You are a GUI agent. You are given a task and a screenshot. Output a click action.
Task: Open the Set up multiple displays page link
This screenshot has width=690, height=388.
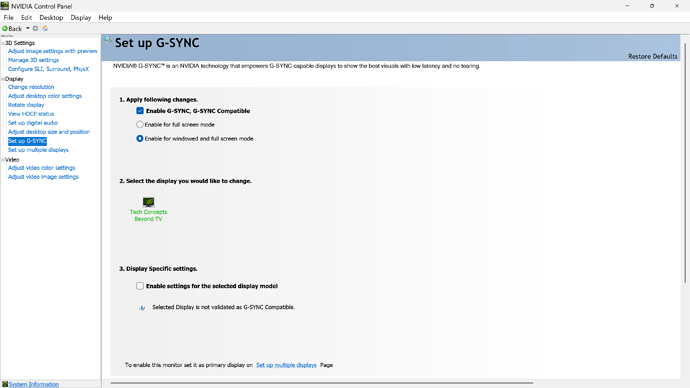[286, 365]
